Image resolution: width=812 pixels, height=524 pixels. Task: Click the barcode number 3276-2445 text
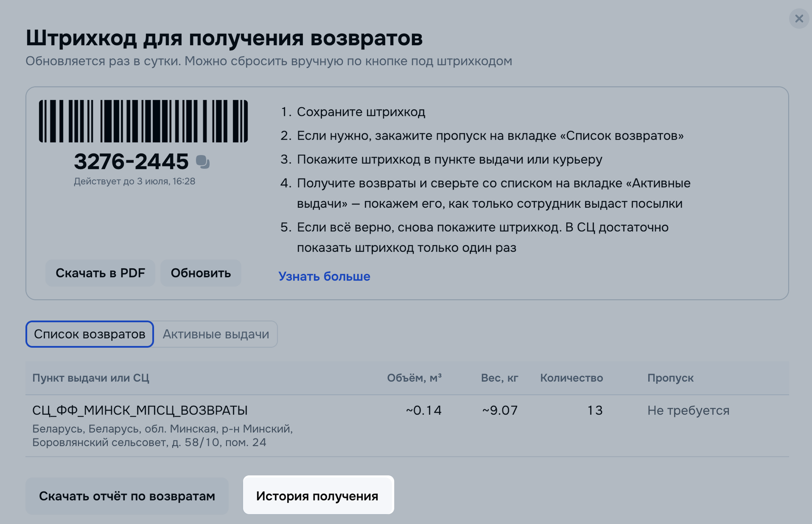pos(131,161)
